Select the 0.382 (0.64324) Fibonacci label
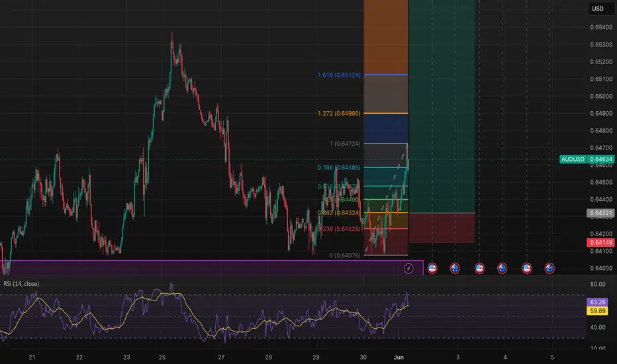The image size is (617, 364). pos(339,213)
